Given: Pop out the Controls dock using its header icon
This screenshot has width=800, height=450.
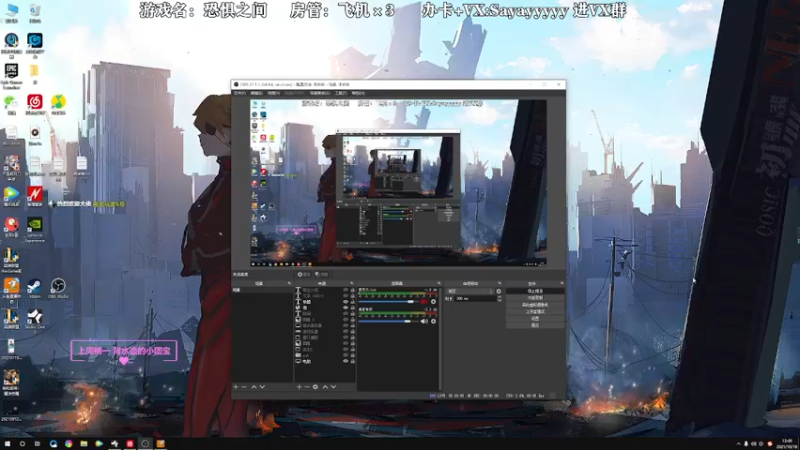Looking at the screenshot, I should 562,283.
